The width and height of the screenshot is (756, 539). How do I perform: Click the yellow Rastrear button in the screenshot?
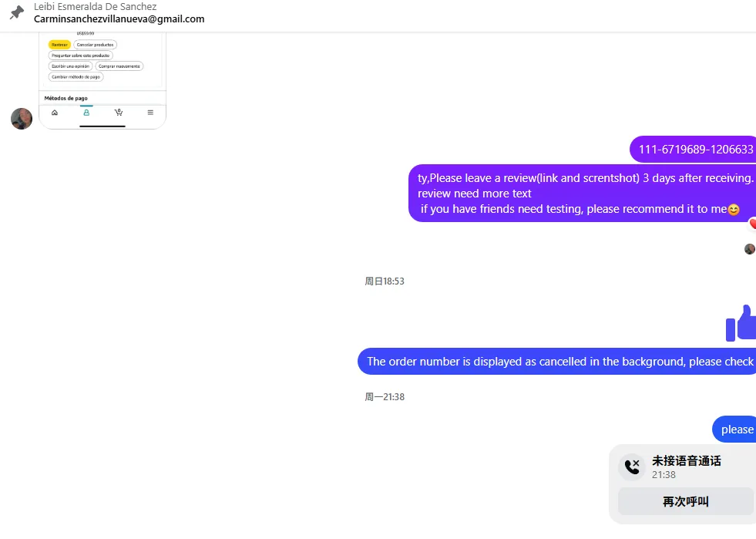tap(59, 45)
